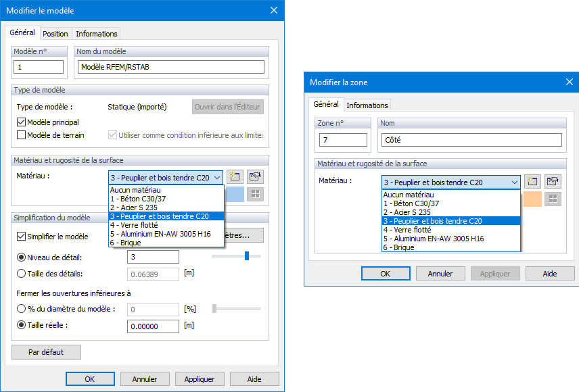Click the Zone n° input field
Screen dimensions: 579x392
343,140
